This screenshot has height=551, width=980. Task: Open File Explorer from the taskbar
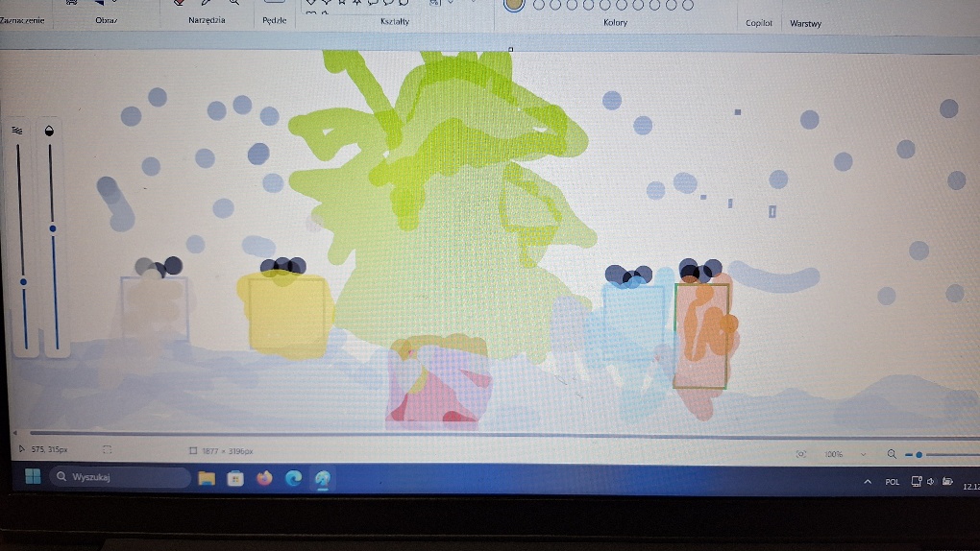pyautogui.click(x=206, y=478)
